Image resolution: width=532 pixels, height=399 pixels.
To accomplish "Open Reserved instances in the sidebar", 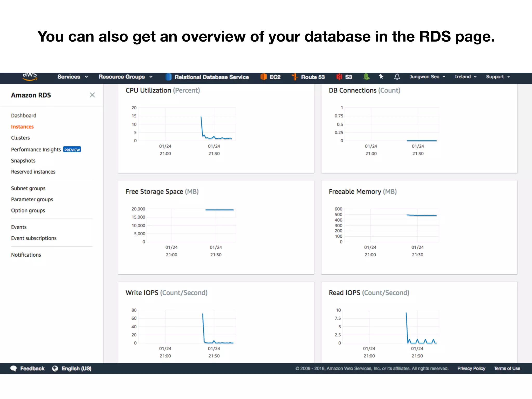I will (33, 172).
